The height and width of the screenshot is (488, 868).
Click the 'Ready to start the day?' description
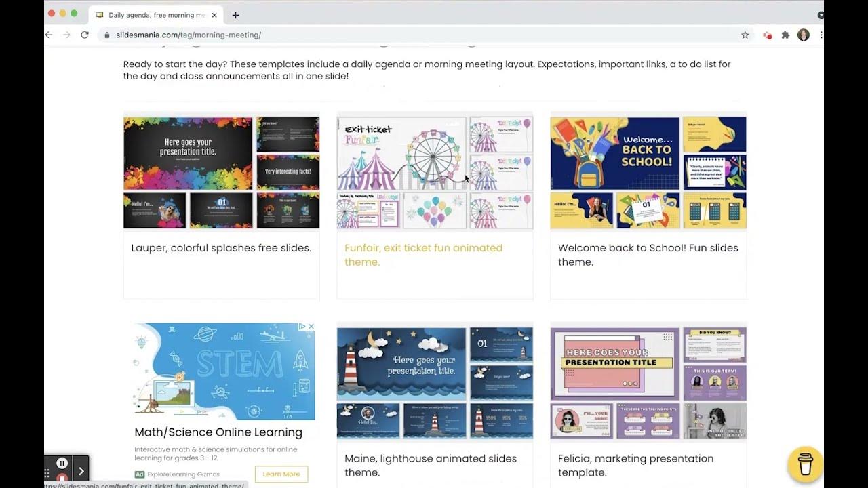coord(427,70)
